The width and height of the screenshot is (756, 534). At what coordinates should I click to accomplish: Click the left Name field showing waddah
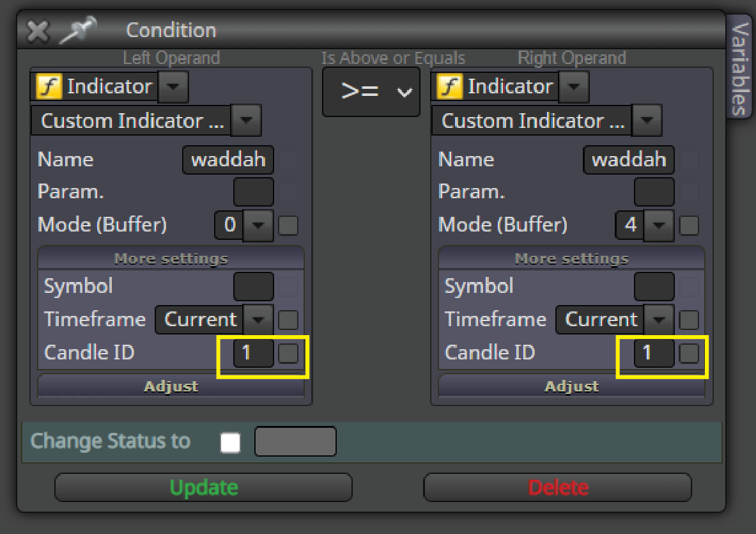[228, 160]
